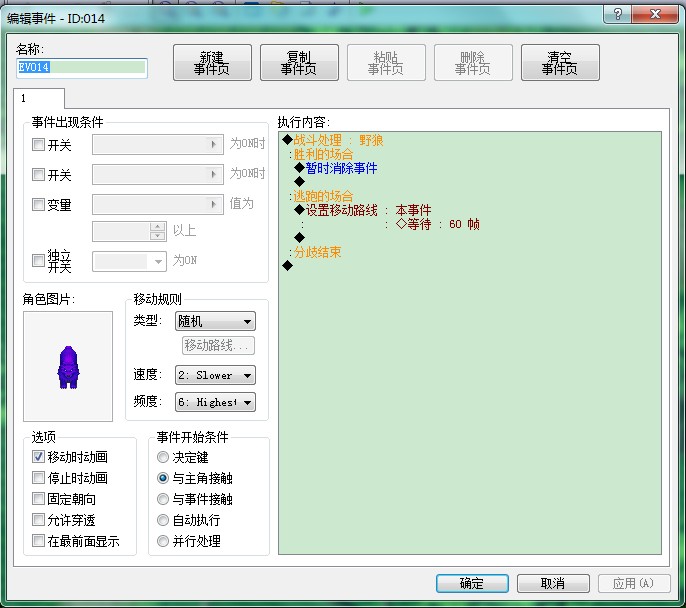The height and width of the screenshot is (608, 686).
Task: Select the 等待：60 帧 line
Action: pyautogui.click(x=438, y=224)
